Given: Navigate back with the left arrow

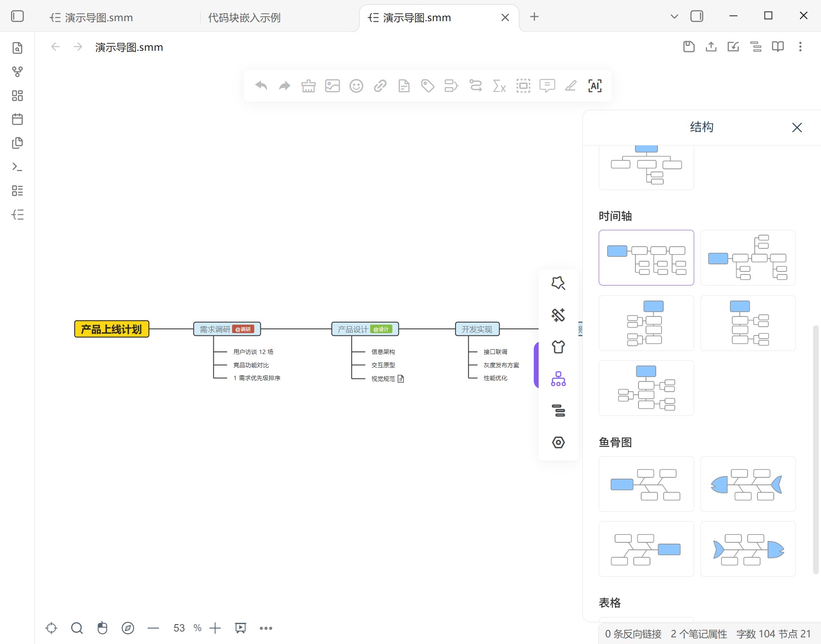Looking at the screenshot, I should tap(55, 46).
